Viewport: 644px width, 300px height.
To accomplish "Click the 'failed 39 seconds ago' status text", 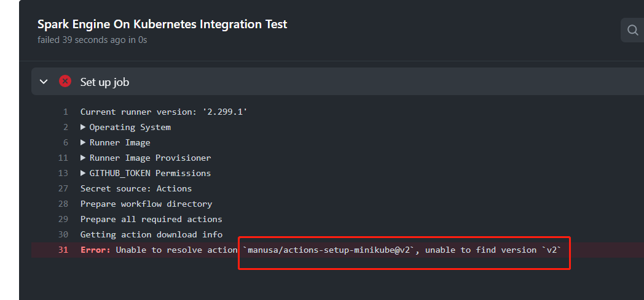I will tap(92, 40).
